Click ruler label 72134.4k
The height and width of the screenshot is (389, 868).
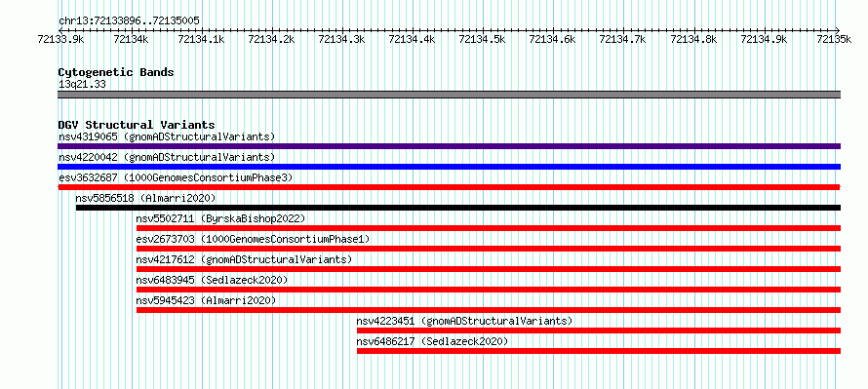412,39
